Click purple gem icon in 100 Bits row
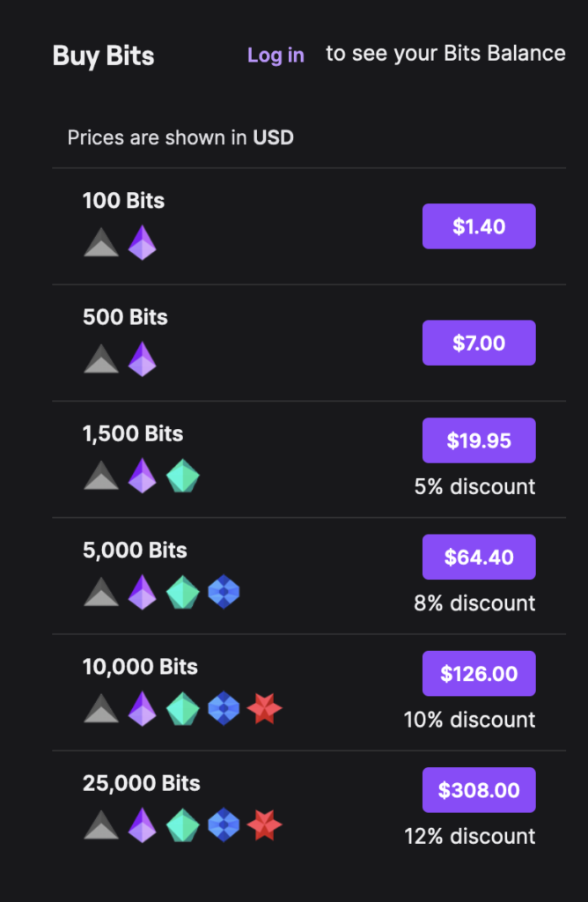This screenshot has width=588, height=902. [142, 242]
